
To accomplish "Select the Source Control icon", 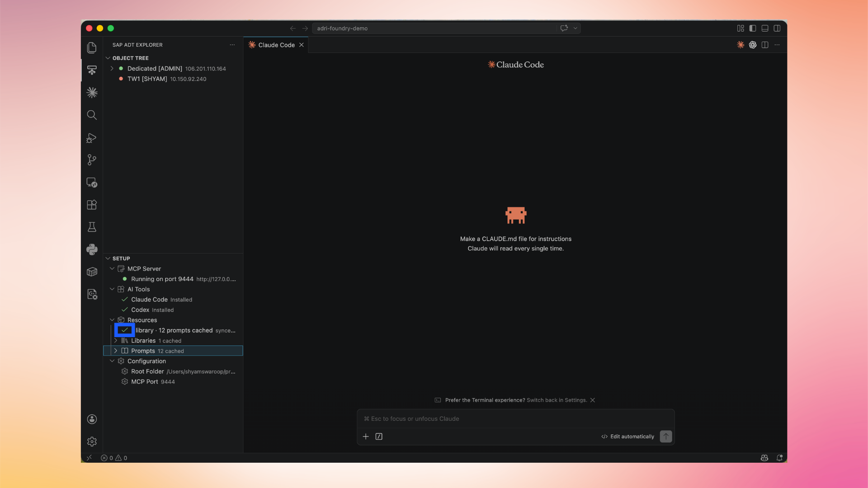I will 92,160.
